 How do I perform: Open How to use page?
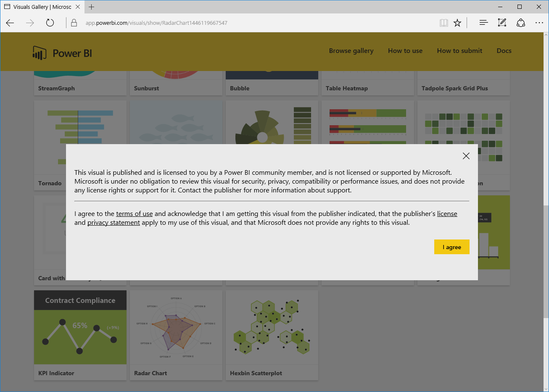[x=405, y=51]
